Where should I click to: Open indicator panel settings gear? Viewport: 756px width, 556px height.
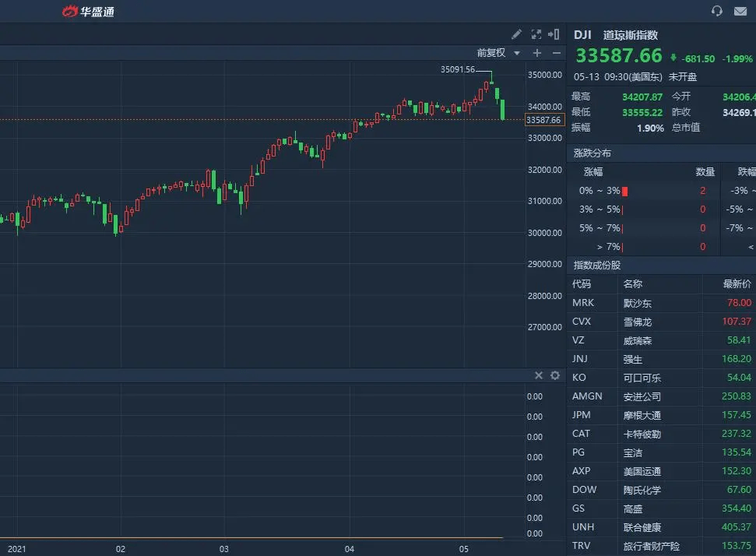pyautogui.click(x=555, y=375)
